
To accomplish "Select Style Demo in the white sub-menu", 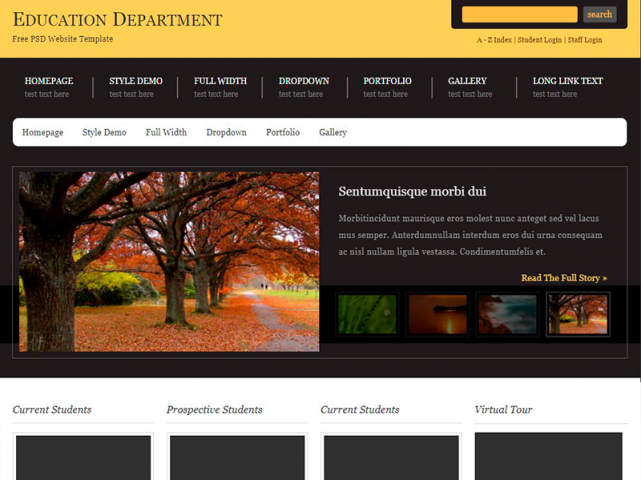I will (104, 132).
